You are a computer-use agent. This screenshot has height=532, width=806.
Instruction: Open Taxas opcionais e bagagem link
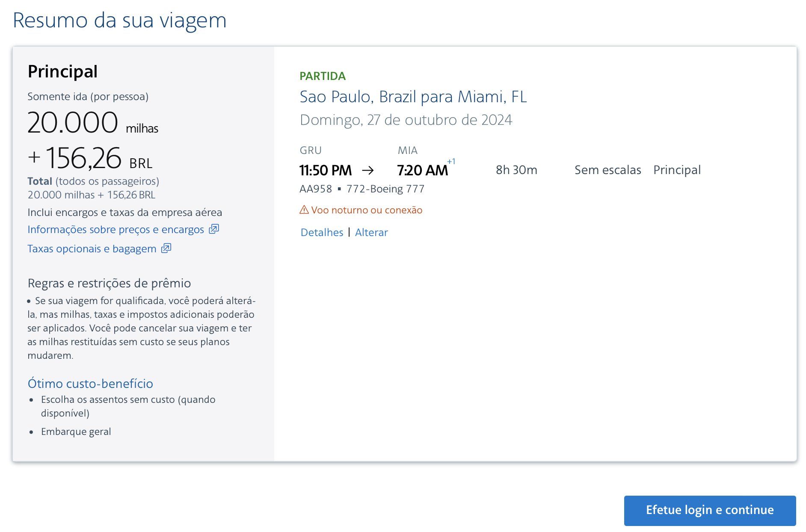point(92,249)
